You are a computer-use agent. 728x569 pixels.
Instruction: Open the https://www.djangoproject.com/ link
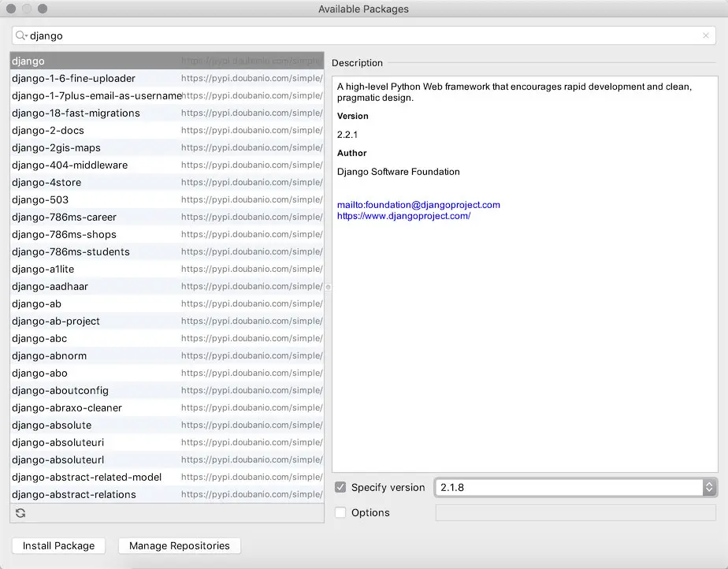403,216
